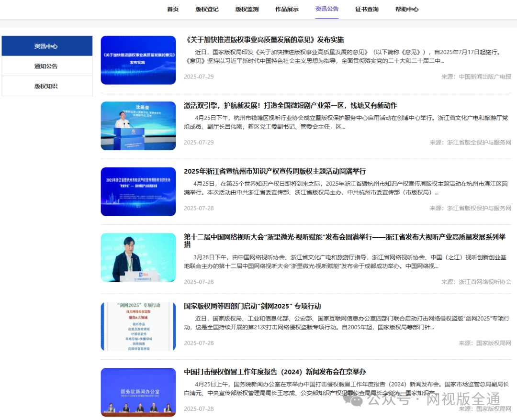This screenshot has width=517, height=420.
Task: Click the 沈高俊 speaker podium thumbnail
Action: (138, 126)
